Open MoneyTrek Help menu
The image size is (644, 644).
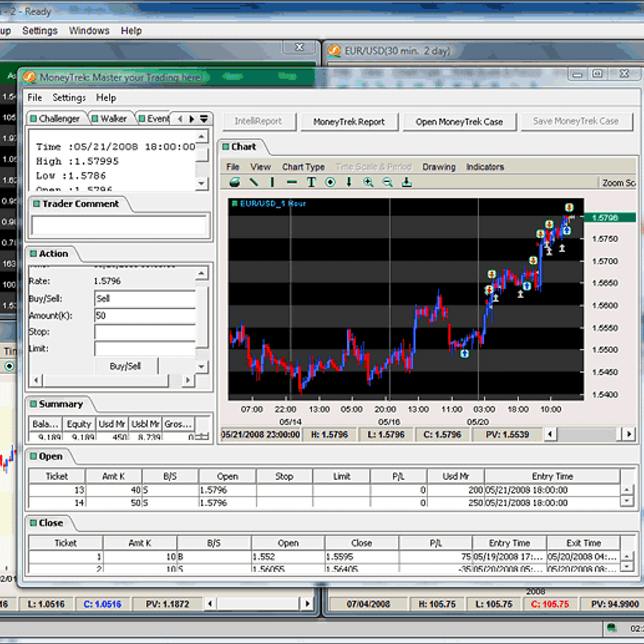(x=106, y=98)
